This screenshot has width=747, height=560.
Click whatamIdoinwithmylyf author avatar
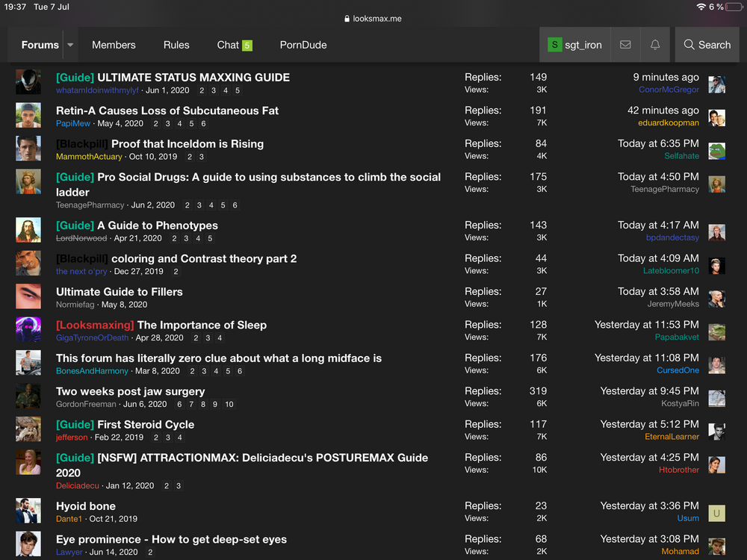tap(28, 82)
